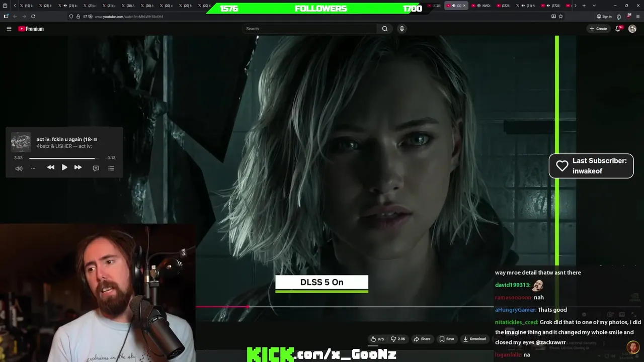This screenshot has height=362, width=644.
Task: Click the lock site-info icon
Action: pyautogui.click(x=77, y=16)
